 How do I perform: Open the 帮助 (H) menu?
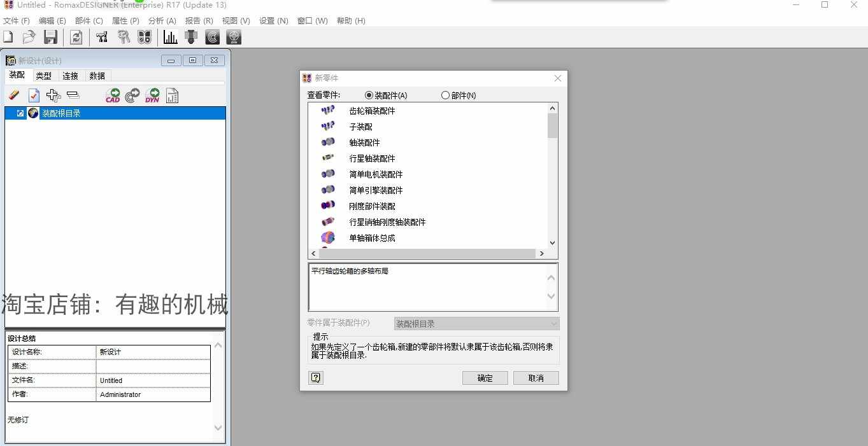pos(351,20)
